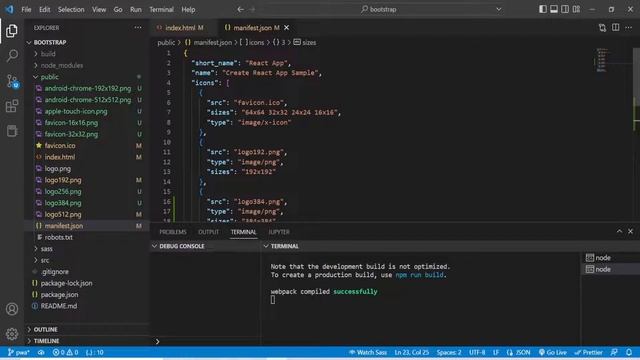The height and width of the screenshot is (360, 640).
Task: Click Go Live in status bar
Action: (x=553, y=352)
